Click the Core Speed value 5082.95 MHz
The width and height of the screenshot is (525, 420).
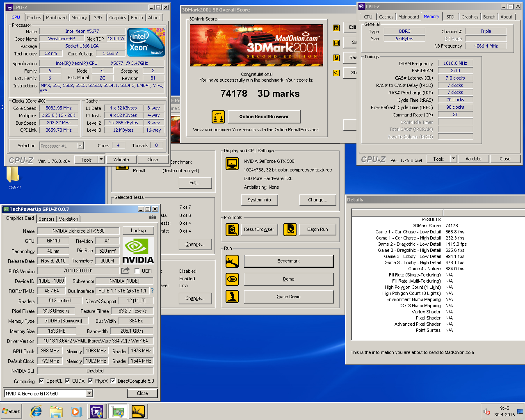click(x=59, y=108)
